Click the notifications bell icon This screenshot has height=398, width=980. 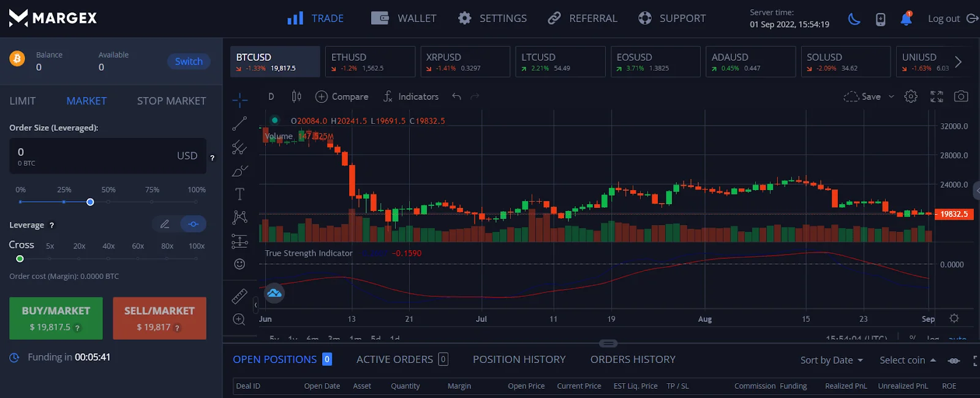pyautogui.click(x=906, y=19)
